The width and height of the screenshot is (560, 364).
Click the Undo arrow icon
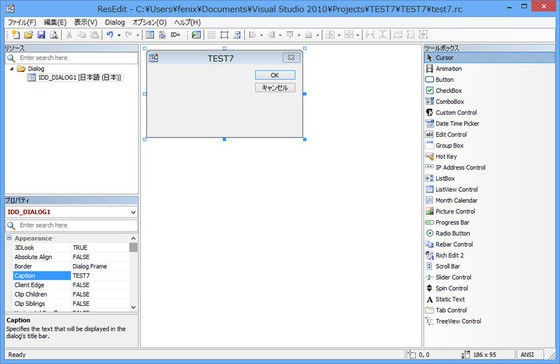[110, 35]
